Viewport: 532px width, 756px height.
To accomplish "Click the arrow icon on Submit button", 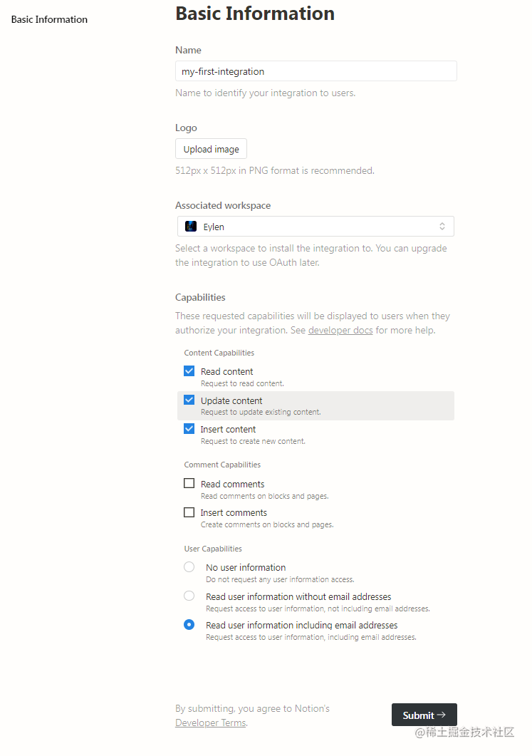I will pos(441,715).
